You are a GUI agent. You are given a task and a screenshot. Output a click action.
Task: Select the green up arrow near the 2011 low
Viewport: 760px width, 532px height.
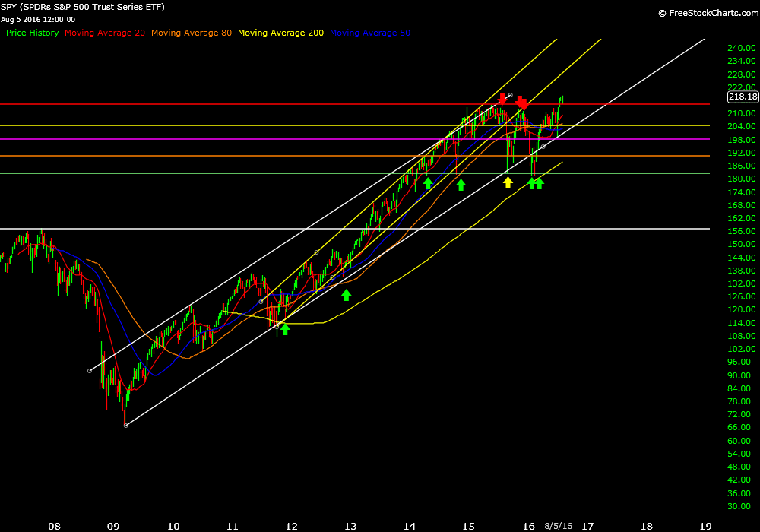pyautogui.click(x=285, y=329)
